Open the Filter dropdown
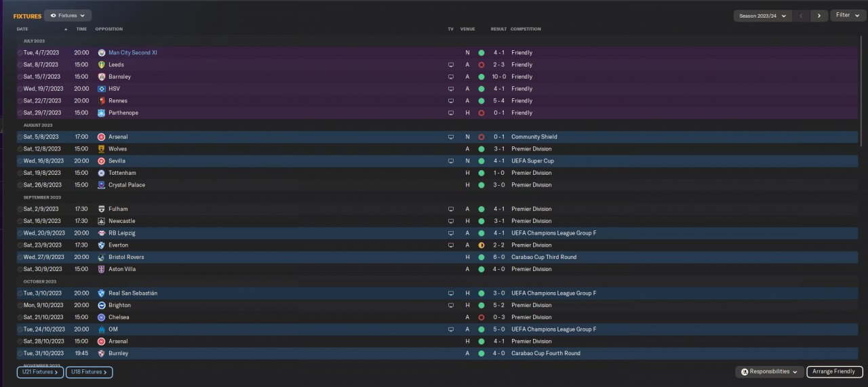The width and height of the screenshot is (868, 387). point(848,16)
